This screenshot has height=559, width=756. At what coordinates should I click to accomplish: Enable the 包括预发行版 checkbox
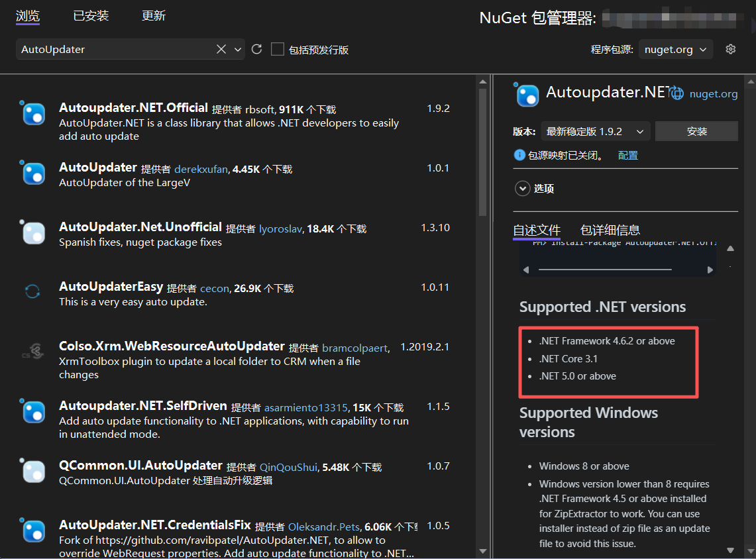(x=277, y=49)
